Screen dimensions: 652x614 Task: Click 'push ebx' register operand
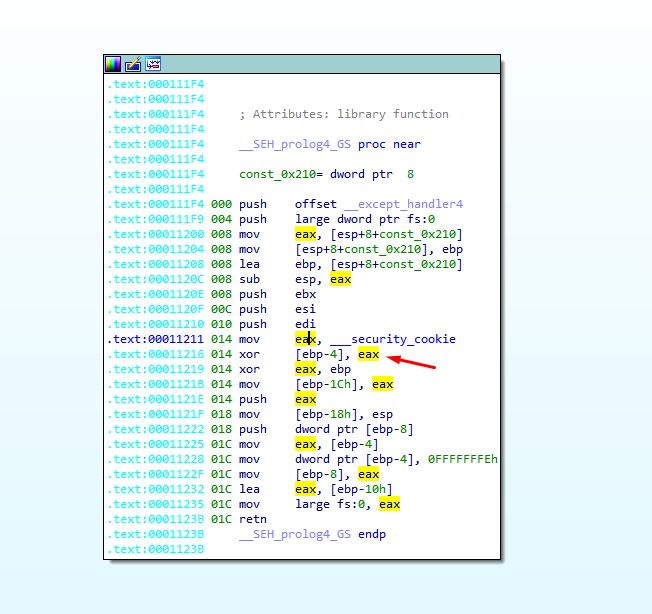point(306,294)
